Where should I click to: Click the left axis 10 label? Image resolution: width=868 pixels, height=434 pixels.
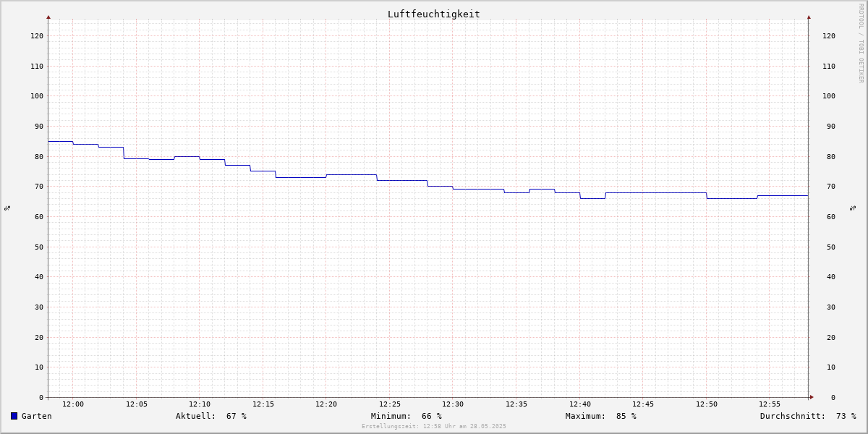pyautogui.click(x=39, y=367)
